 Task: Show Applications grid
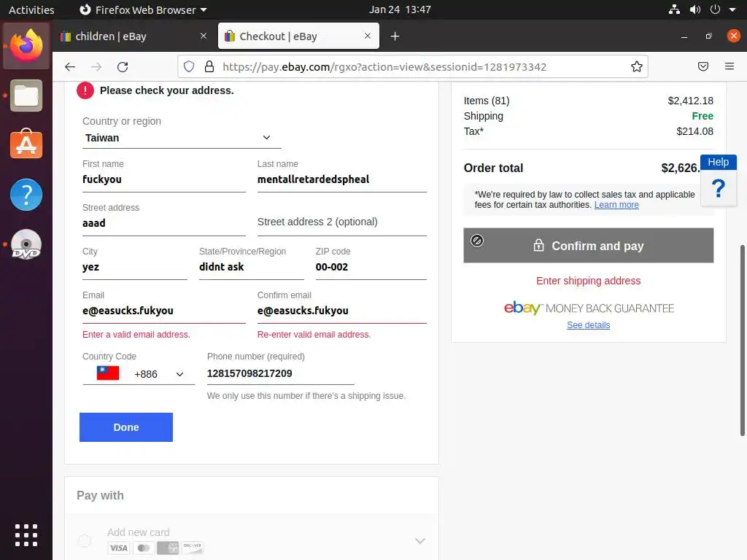coord(26,534)
